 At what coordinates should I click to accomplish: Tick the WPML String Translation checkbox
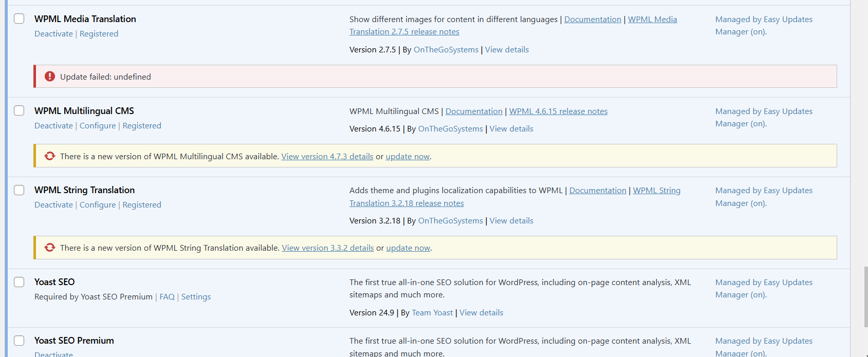pyautogui.click(x=19, y=190)
